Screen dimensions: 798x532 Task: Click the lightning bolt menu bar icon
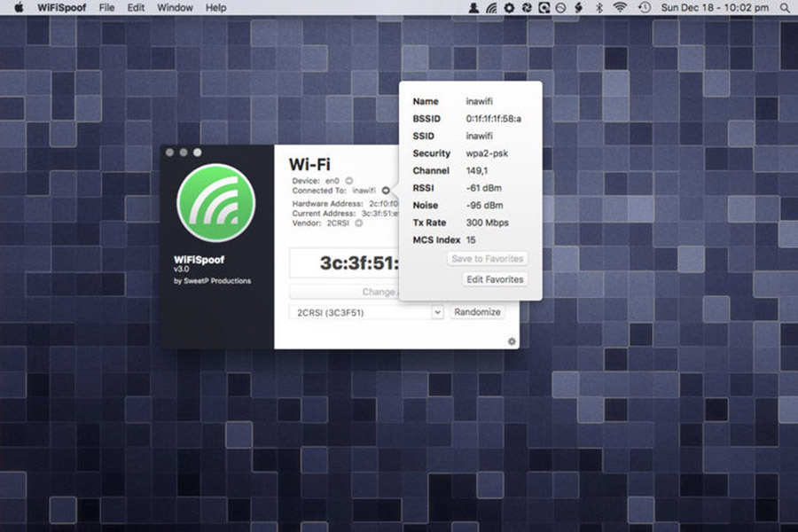coord(578,8)
